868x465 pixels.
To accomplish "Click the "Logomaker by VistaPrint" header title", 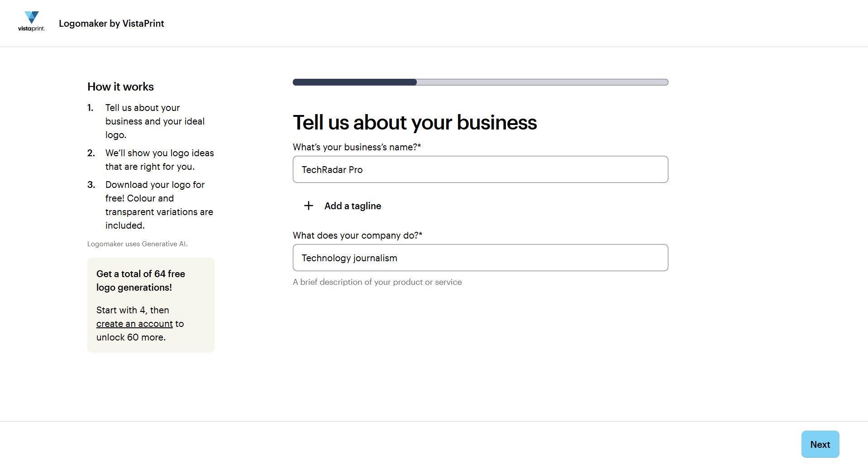I will [x=111, y=24].
